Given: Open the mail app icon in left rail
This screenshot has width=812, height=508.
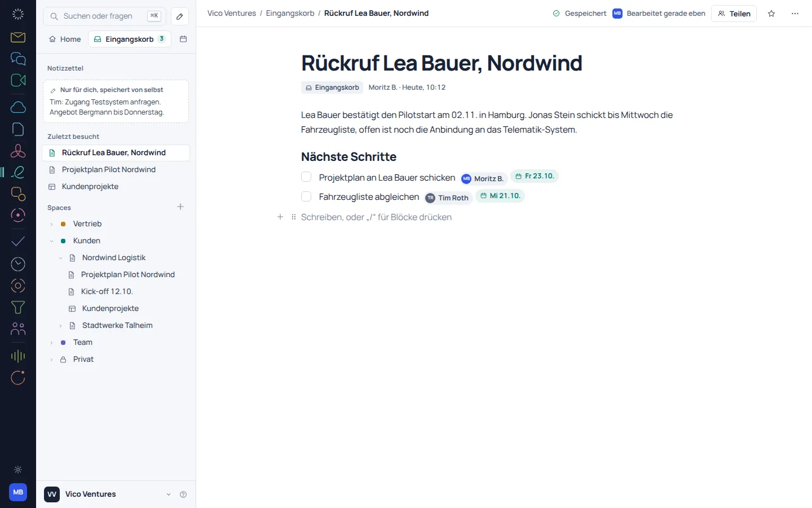Looking at the screenshot, I should (x=18, y=37).
